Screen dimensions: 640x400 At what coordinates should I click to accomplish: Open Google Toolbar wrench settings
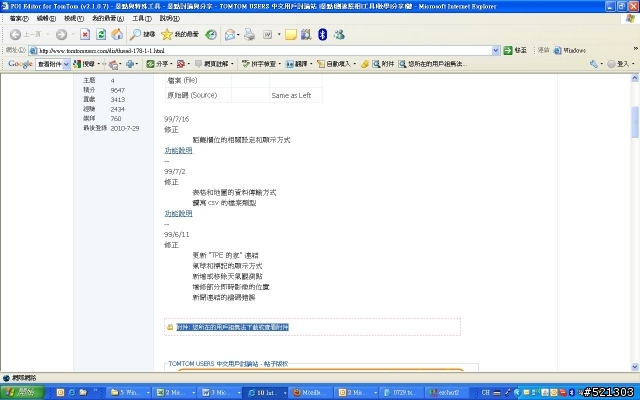tap(593, 64)
